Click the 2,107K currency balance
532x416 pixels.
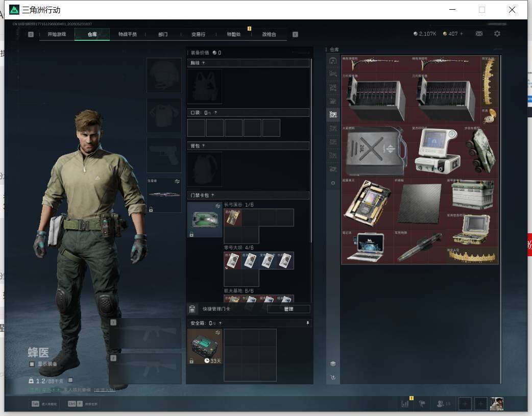425,34
